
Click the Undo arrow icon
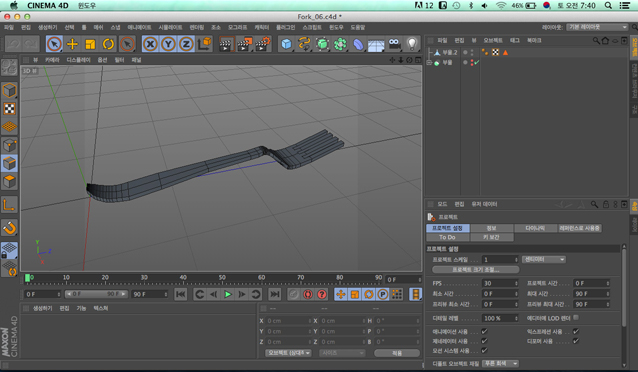(x=13, y=44)
